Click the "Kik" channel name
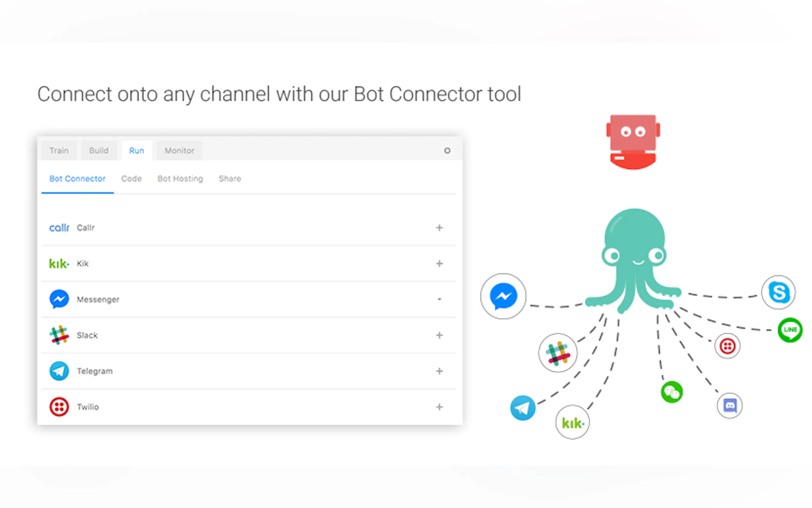The width and height of the screenshot is (812, 508). [x=82, y=264]
